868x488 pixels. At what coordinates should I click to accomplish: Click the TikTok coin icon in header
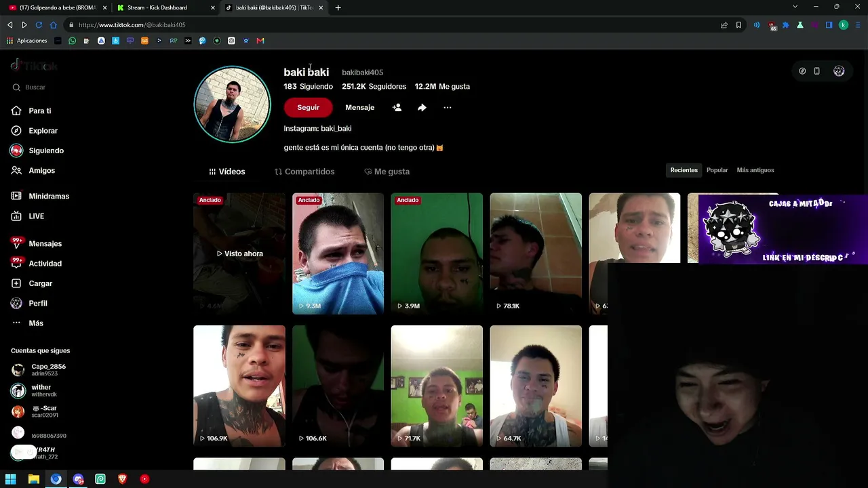[x=802, y=71]
